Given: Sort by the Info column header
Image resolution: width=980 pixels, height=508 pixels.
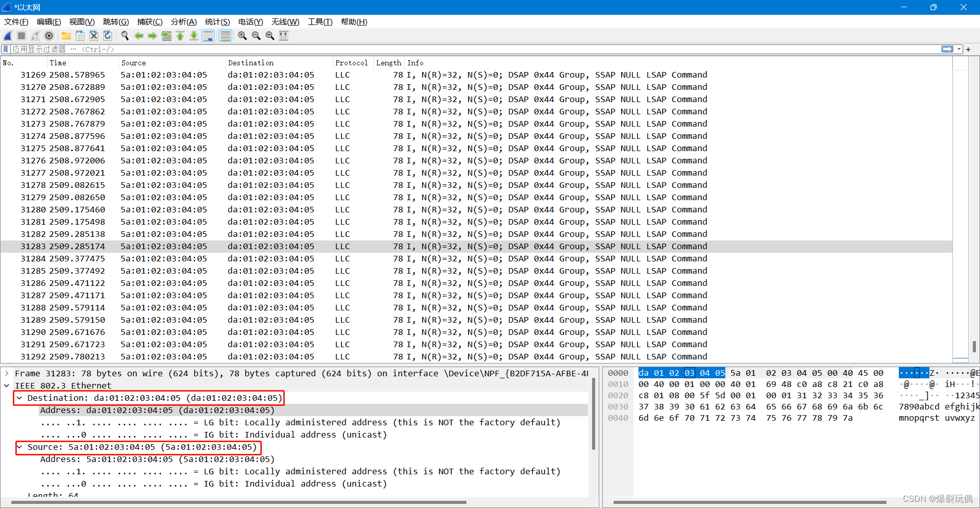Looking at the screenshot, I should (678, 63).
